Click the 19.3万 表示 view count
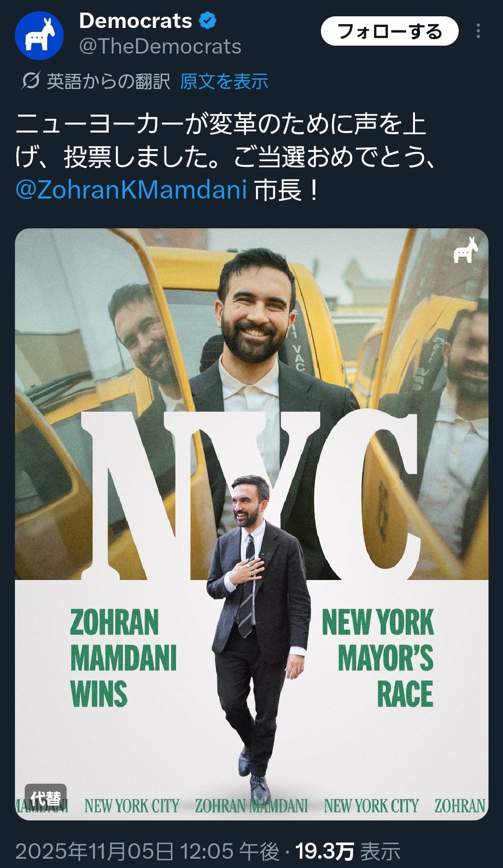The height and width of the screenshot is (868, 503). [x=347, y=851]
